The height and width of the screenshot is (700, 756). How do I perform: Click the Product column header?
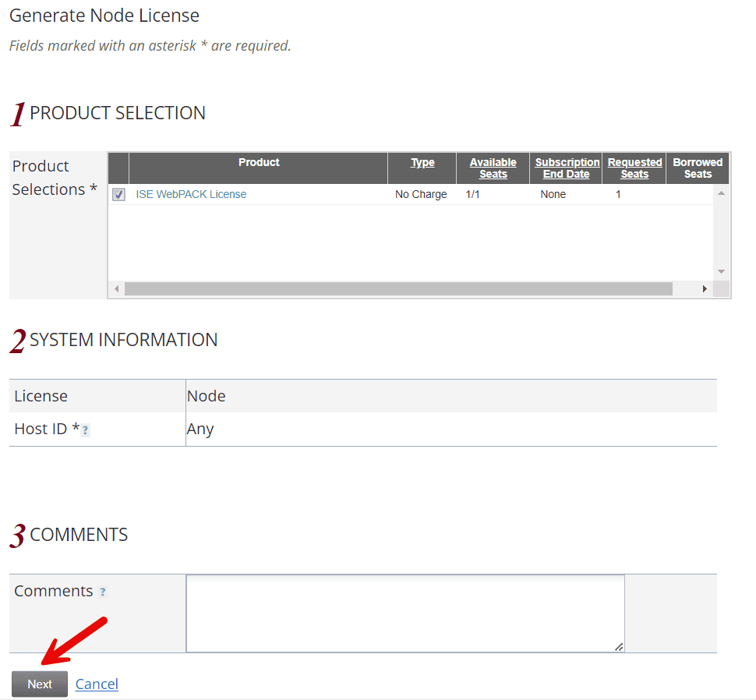pyautogui.click(x=259, y=162)
